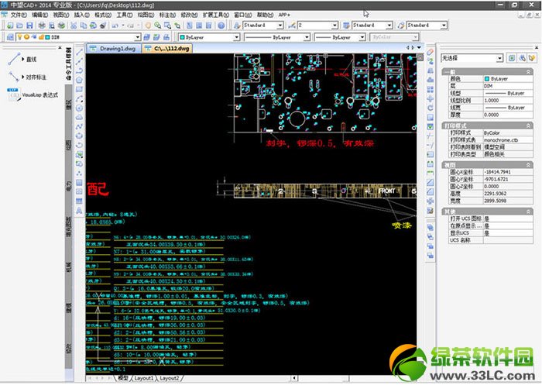Switch to the Layout1 tab

pos(144,378)
